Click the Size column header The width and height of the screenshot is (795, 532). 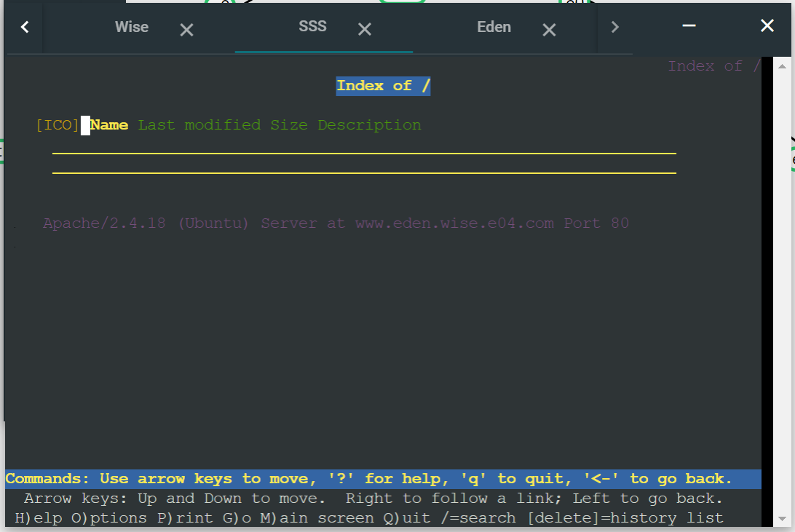pos(288,124)
